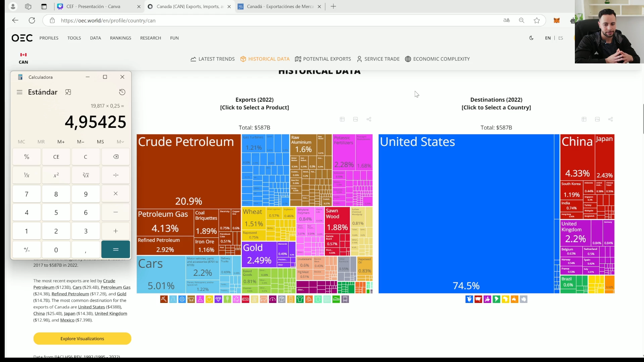
Task: Click Explore Visualizations button
Action: 82,339
